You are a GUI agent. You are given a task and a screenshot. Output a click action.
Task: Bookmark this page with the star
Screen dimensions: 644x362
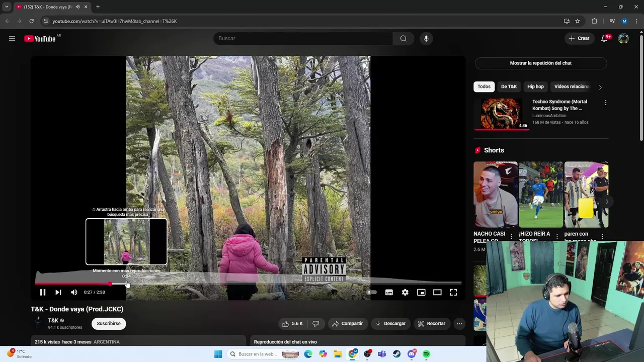point(578,21)
